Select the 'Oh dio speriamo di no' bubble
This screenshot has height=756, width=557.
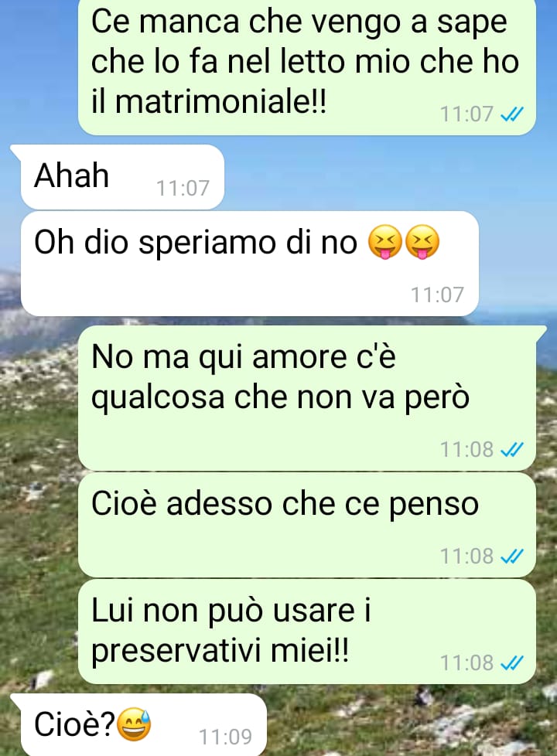click(250, 264)
